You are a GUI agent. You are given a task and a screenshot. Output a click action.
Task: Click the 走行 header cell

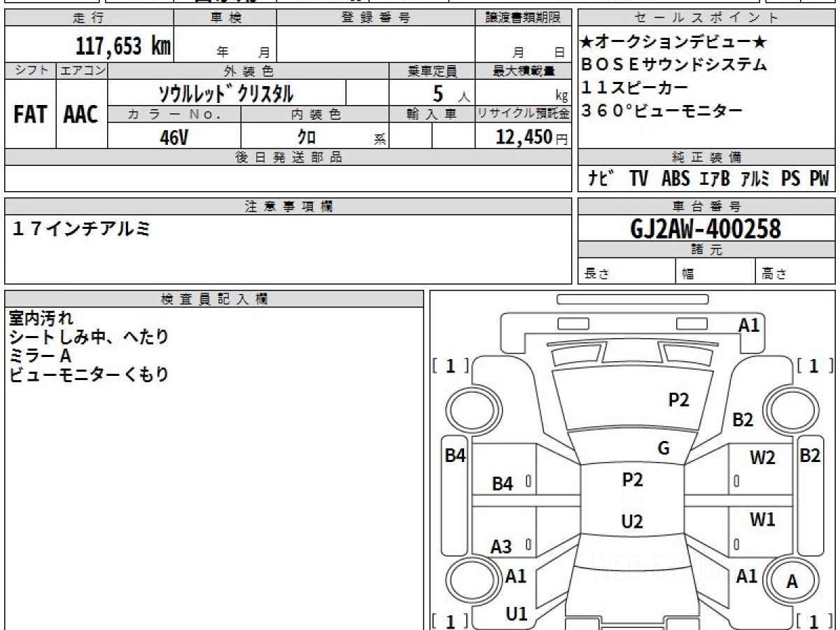click(x=89, y=18)
